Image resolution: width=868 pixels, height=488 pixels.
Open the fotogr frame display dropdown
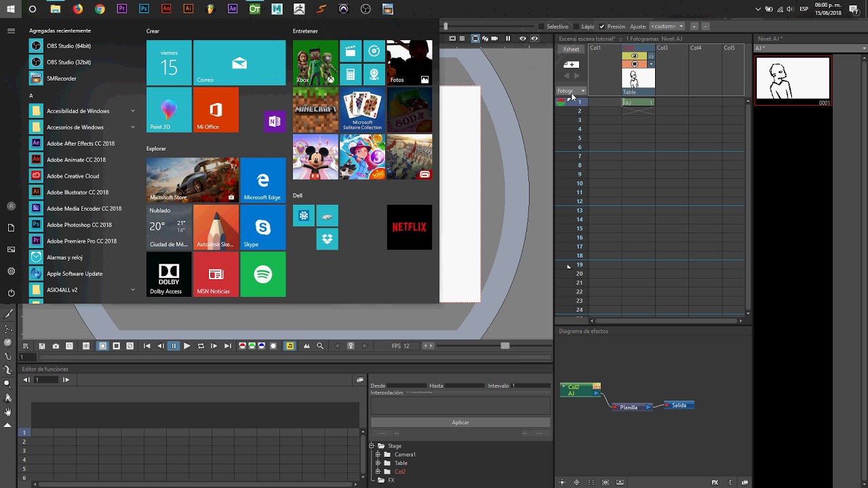point(571,91)
